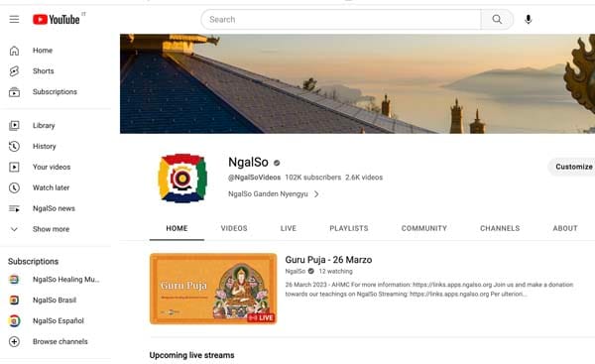Viewport: 595px width, 364px height.
Task: Click the magnifier search button
Action: 497,20
